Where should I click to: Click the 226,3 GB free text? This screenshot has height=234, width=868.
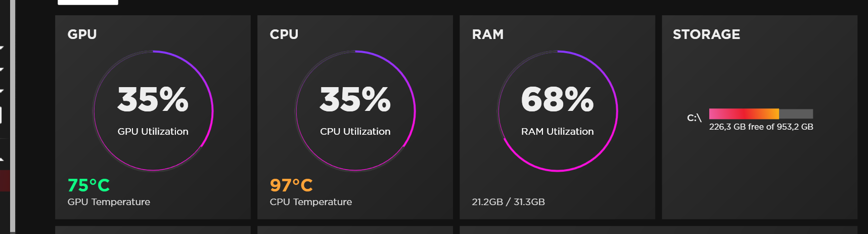[x=761, y=127]
